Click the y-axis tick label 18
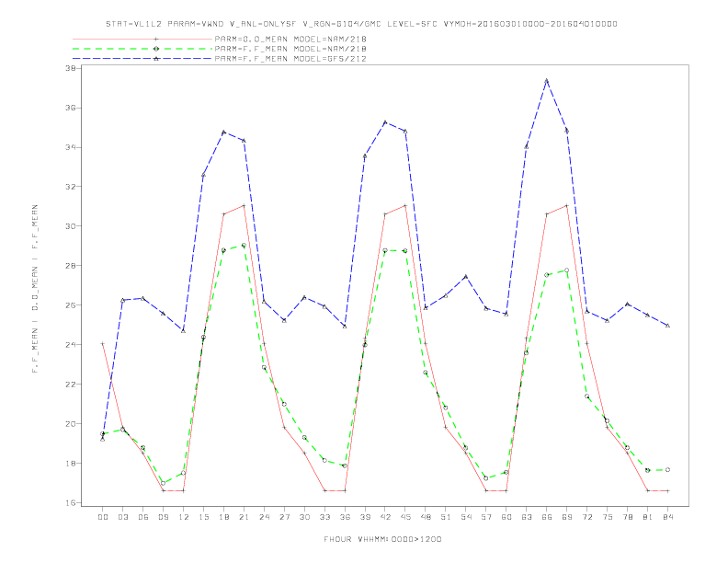728x563 pixels. coord(71,463)
